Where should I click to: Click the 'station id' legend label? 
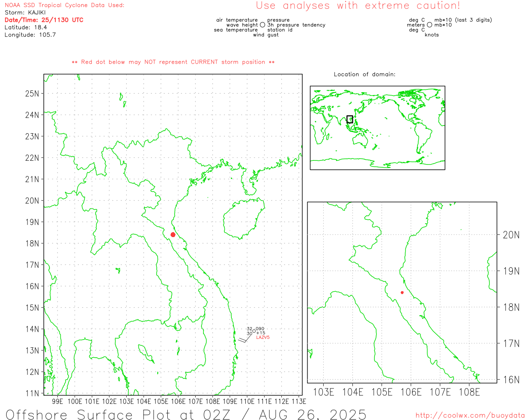(280, 30)
